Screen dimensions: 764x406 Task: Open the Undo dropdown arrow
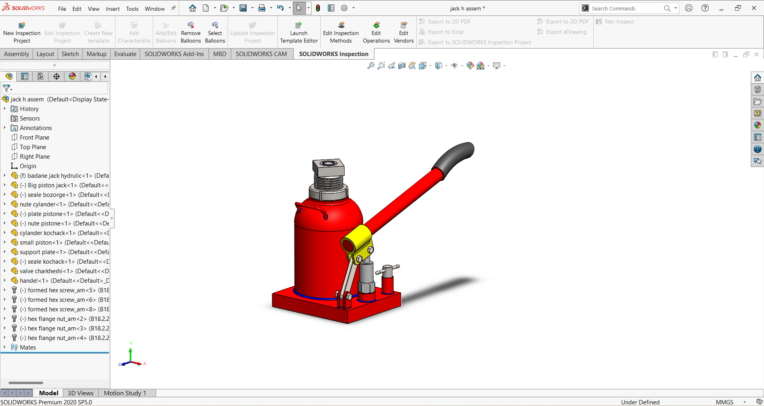click(289, 8)
